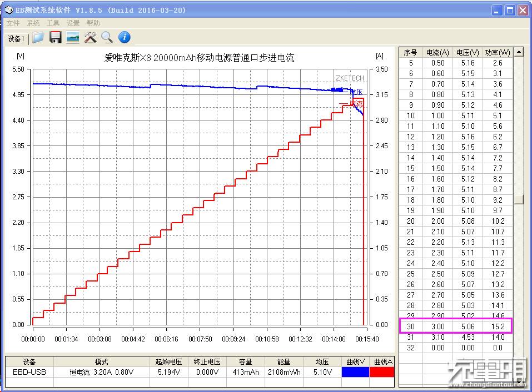Click the 电压(V) column header
The image size is (532, 392).
click(x=468, y=53)
